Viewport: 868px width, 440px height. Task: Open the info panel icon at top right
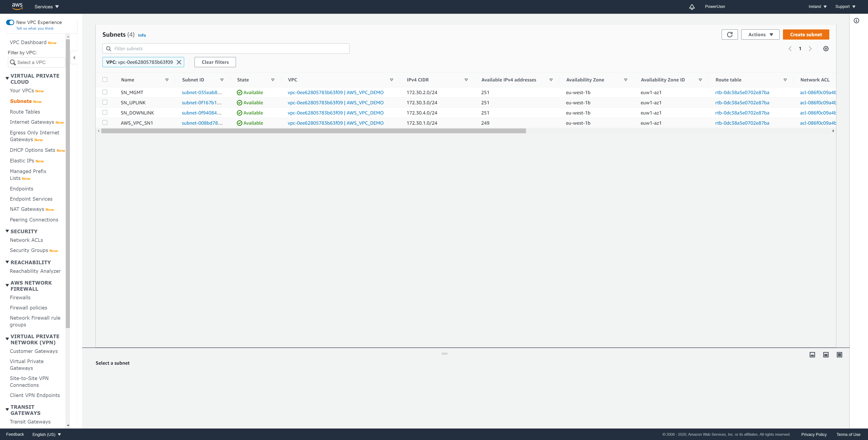coord(856,21)
